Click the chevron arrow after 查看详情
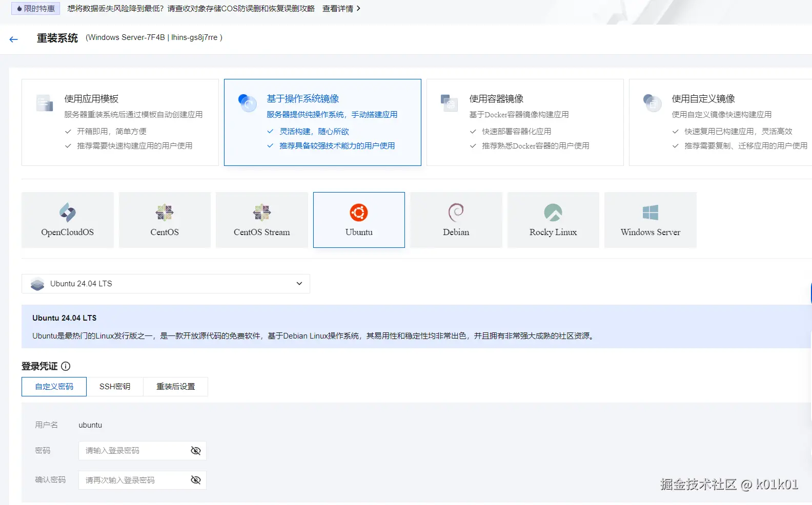The image size is (812, 505). [358, 9]
